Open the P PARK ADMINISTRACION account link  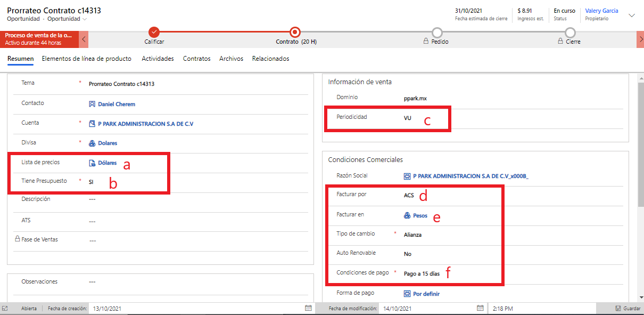point(145,124)
